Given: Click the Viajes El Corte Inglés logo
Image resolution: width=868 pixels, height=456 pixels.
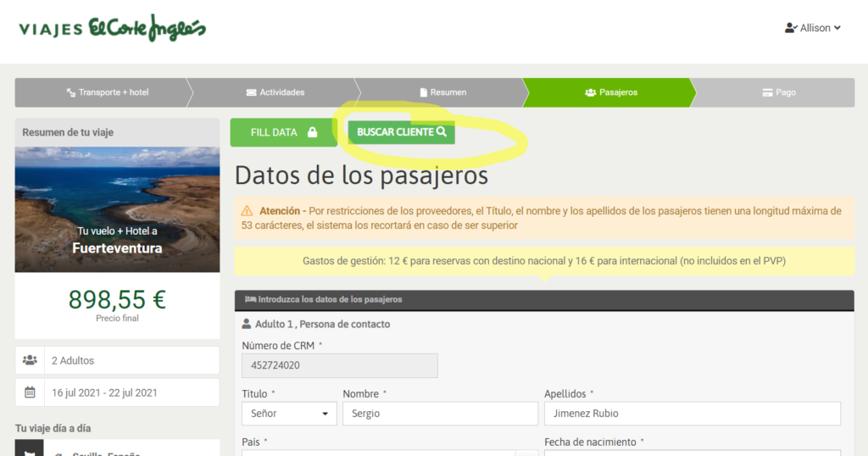Looking at the screenshot, I should coord(113,29).
